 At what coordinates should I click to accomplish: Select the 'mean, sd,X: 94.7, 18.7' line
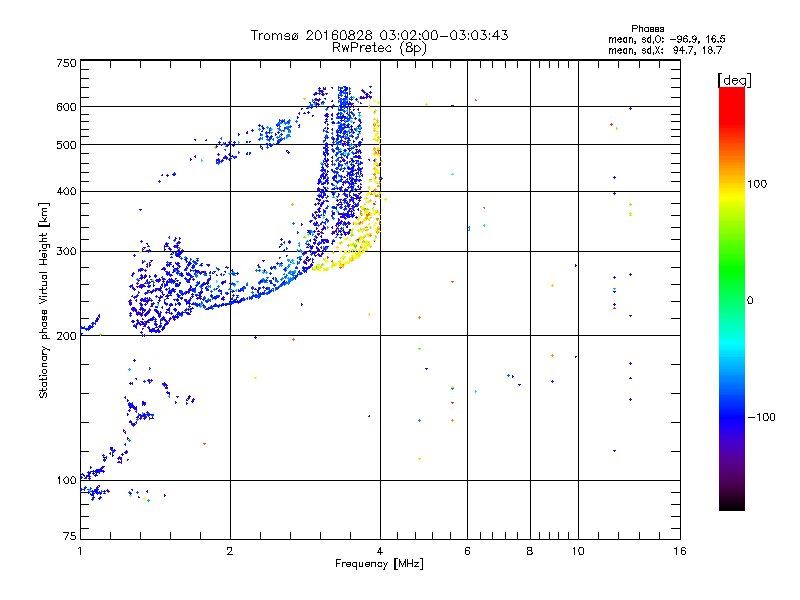[665, 50]
